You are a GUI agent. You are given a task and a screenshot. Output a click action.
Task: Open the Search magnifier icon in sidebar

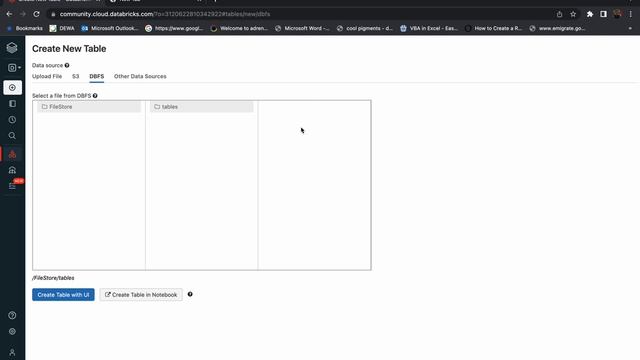pos(12,136)
